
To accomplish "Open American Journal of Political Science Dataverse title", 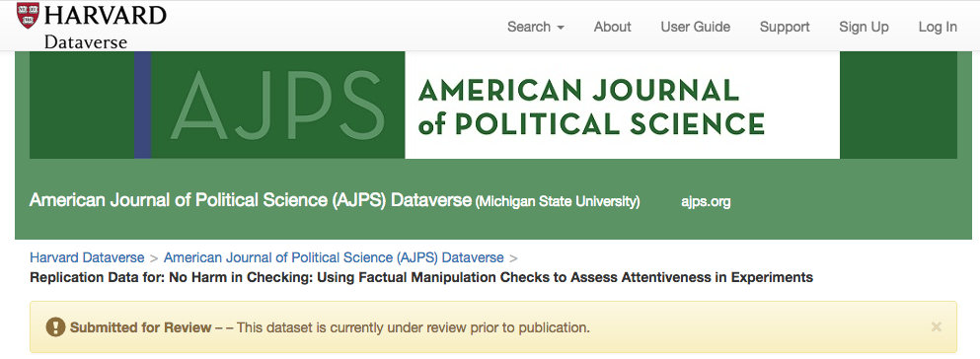I will (x=250, y=200).
